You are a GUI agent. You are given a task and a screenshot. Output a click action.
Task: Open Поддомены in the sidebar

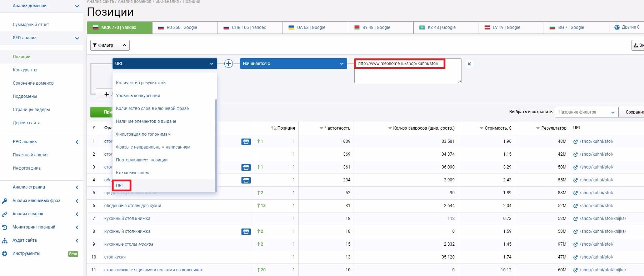point(25,96)
